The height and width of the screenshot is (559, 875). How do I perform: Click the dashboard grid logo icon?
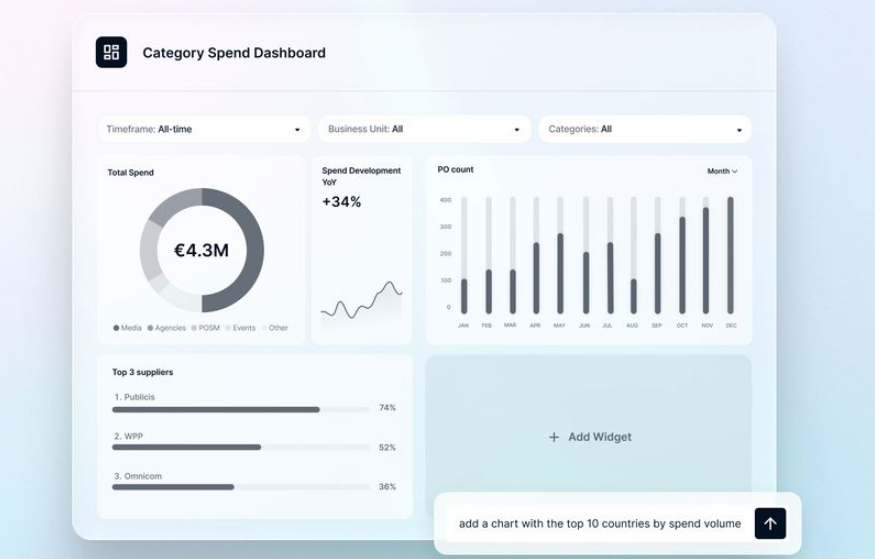[x=111, y=53]
